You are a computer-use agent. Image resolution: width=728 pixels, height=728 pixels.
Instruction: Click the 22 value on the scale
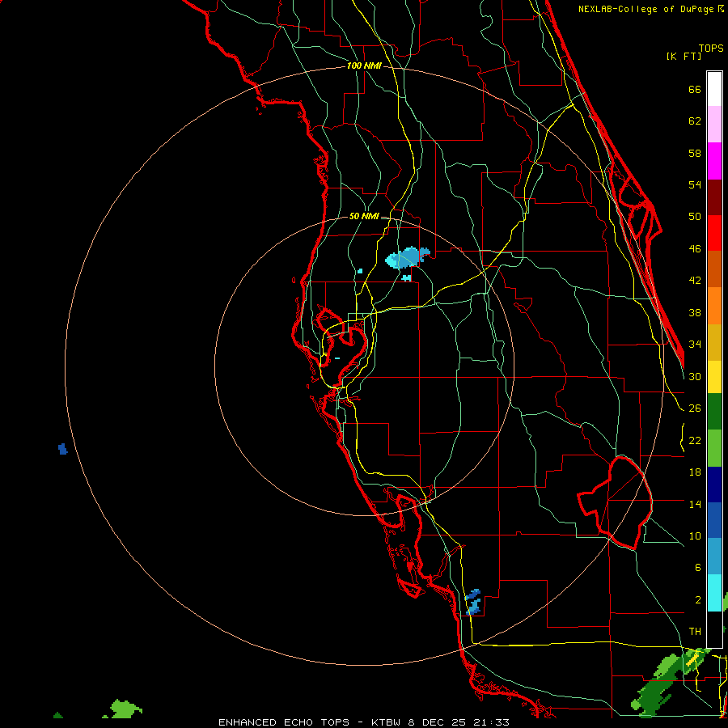695,440
